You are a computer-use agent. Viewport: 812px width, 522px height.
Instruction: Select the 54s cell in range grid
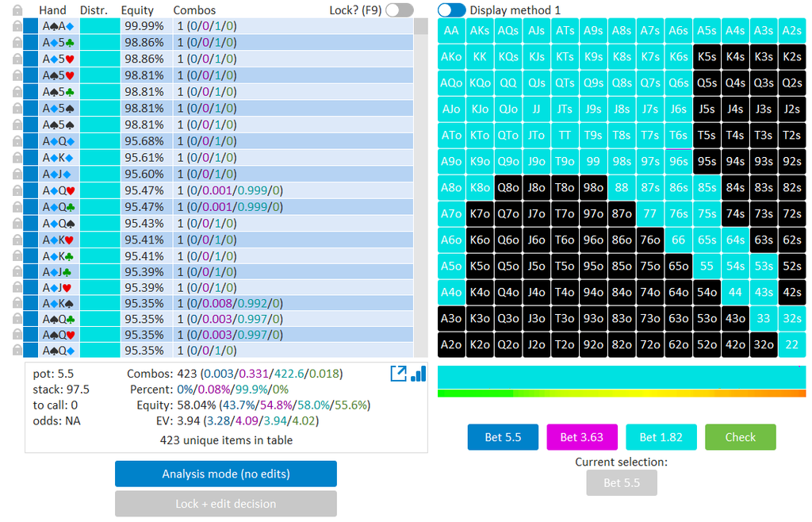point(735,267)
